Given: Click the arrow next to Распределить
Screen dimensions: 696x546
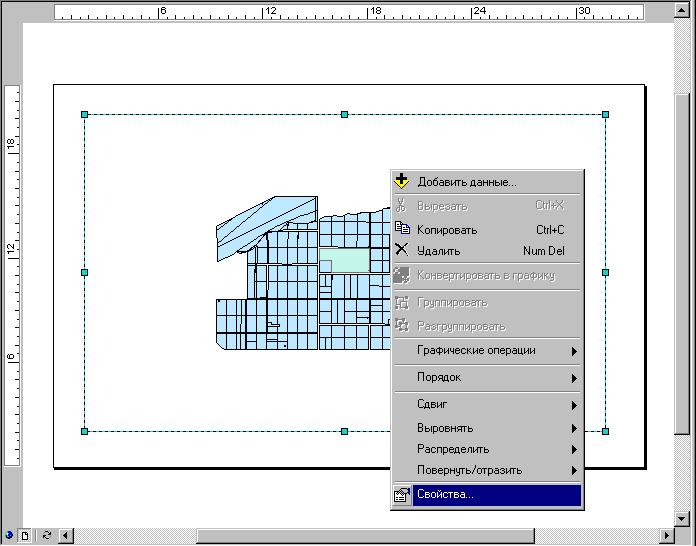Looking at the screenshot, I should (574, 450).
